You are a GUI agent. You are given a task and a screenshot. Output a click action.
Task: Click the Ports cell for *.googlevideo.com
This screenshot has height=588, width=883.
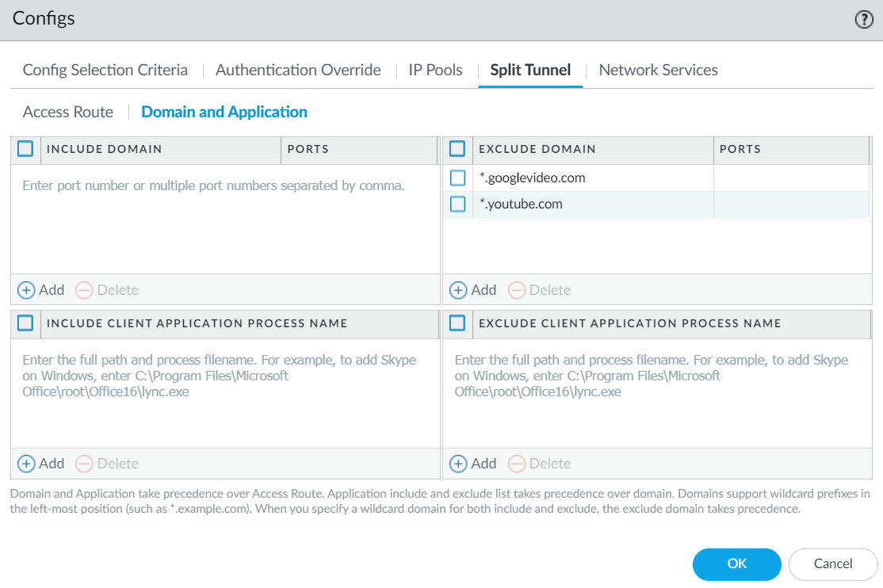coord(790,178)
